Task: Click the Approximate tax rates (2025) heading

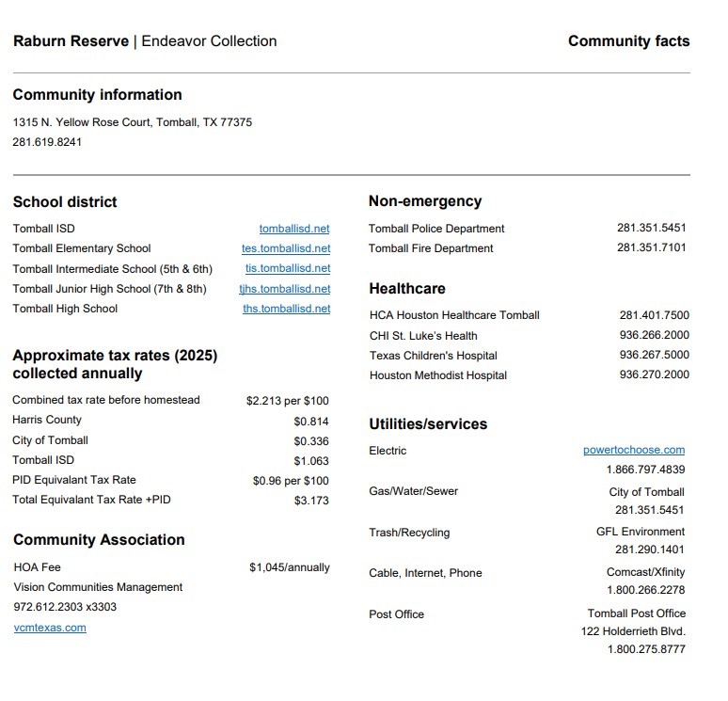Action: pyautogui.click(x=115, y=356)
